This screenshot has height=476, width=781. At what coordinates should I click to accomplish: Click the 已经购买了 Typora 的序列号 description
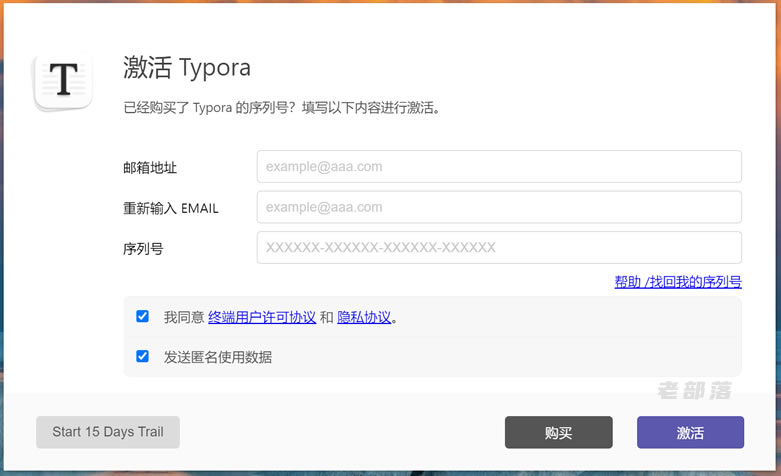[281, 108]
